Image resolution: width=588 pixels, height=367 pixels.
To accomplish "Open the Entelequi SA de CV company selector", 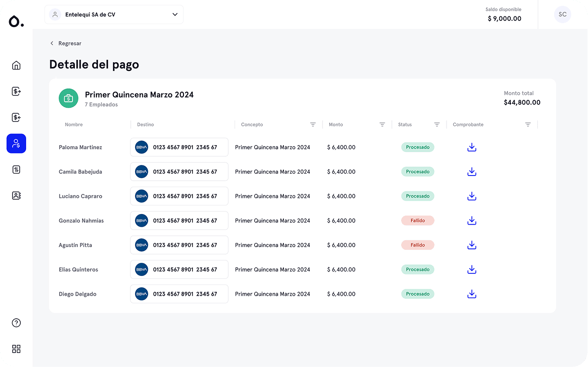I will (x=114, y=14).
